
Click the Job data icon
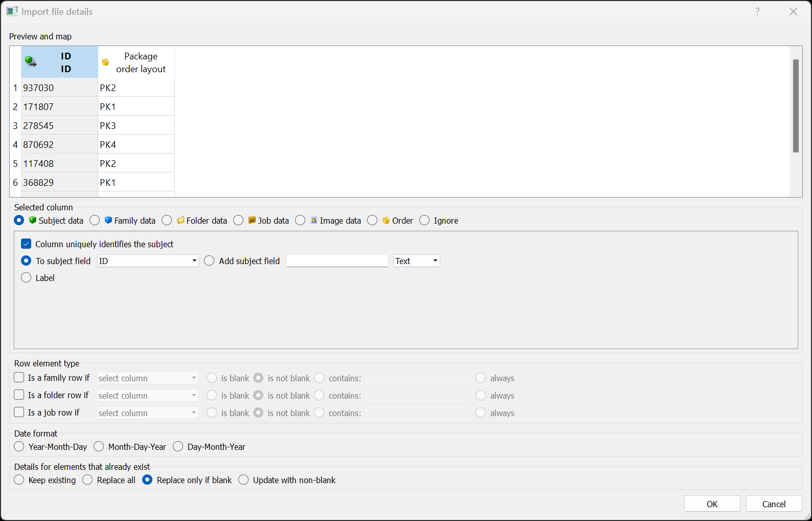tap(252, 220)
